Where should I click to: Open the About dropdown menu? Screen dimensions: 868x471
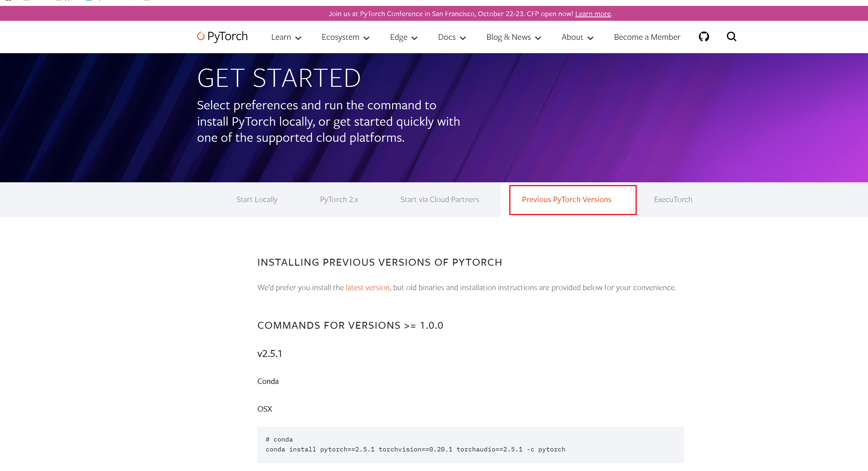pyautogui.click(x=577, y=37)
